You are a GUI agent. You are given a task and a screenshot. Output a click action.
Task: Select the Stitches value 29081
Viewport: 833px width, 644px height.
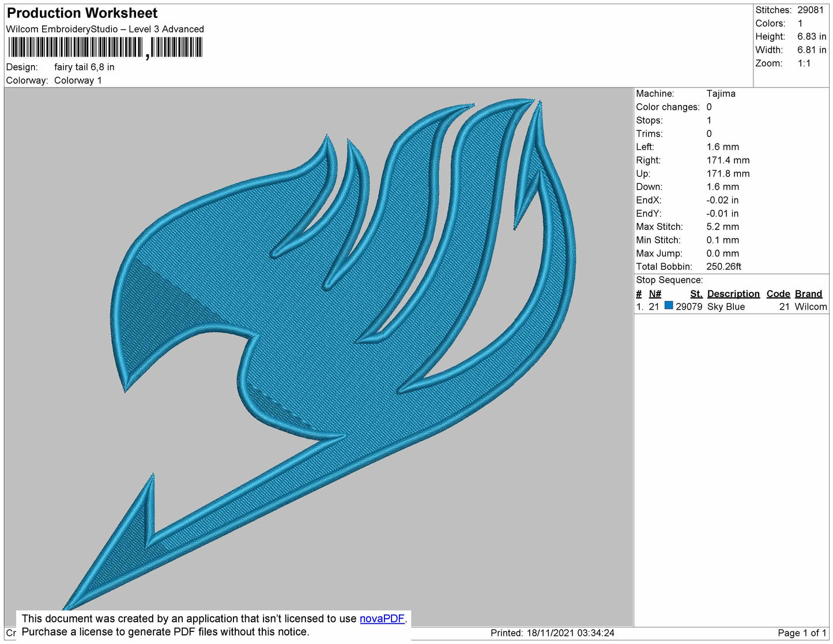click(x=811, y=10)
